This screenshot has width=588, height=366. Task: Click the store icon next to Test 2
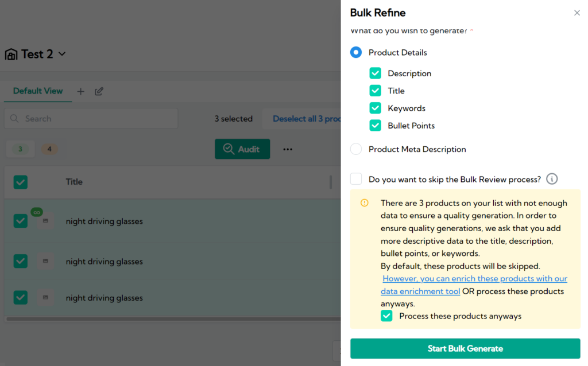point(11,54)
